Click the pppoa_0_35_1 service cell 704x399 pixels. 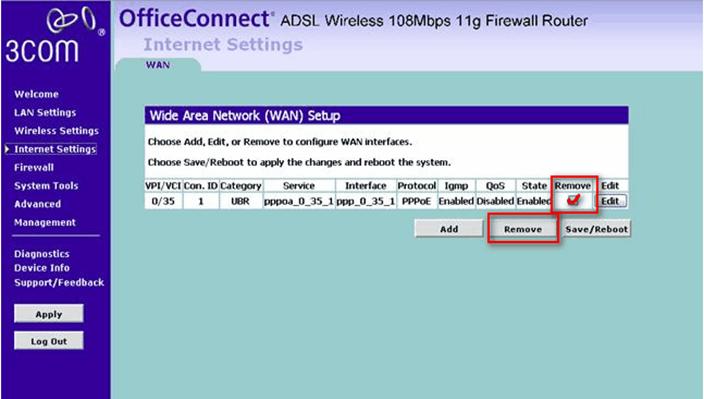pos(299,201)
